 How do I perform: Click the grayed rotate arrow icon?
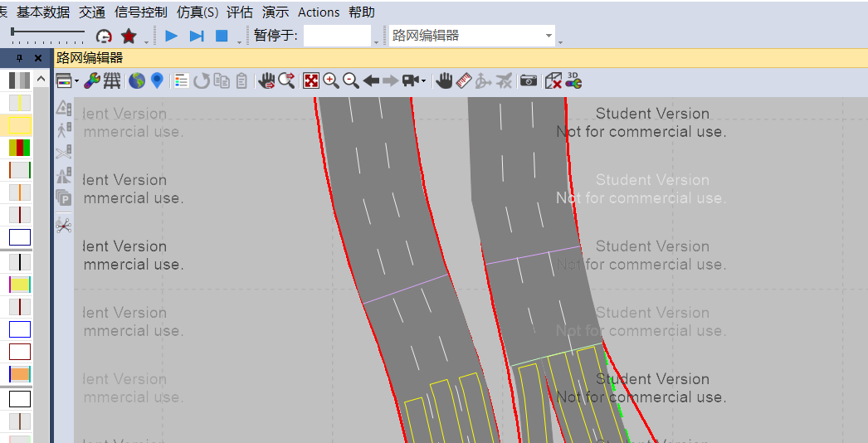click(x=202, y=80)
